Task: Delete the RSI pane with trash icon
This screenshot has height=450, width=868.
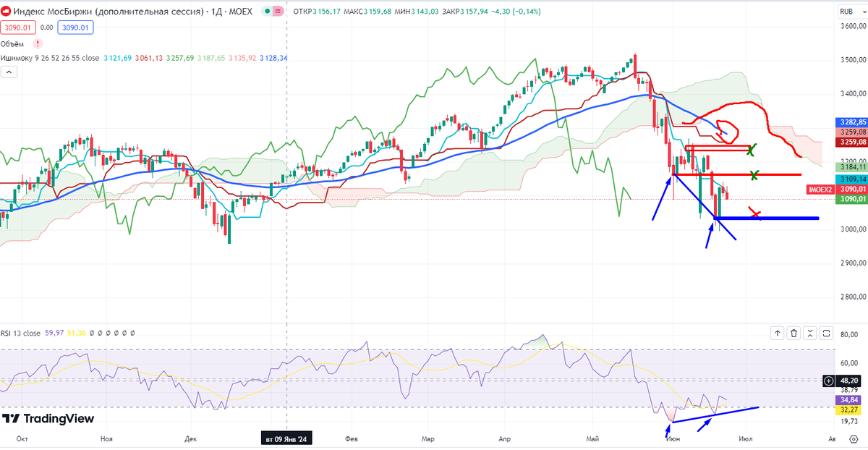Action: 794,333
